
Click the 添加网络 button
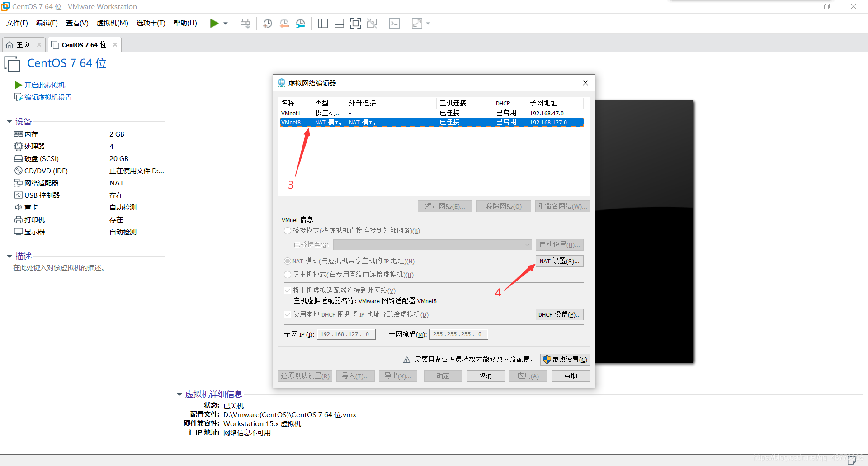(445, 206)
